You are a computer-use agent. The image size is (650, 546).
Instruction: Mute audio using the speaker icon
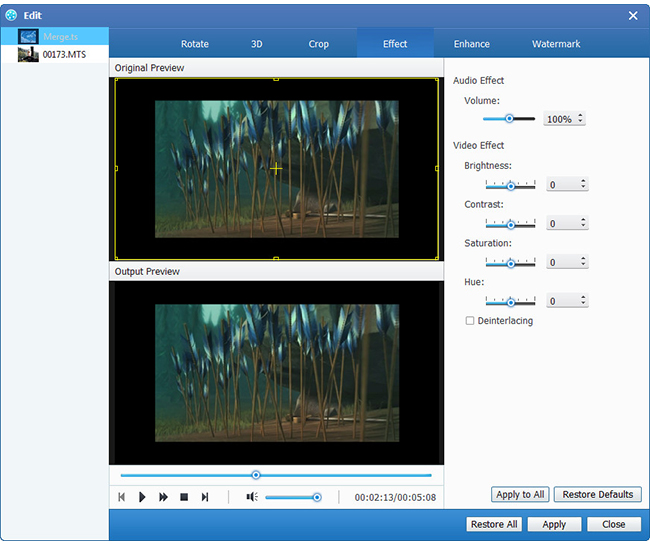[x=252, y=497]
